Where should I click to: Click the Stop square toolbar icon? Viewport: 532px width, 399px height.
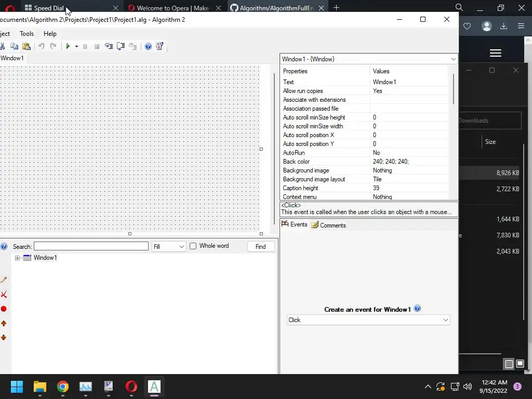click(97, 46)
